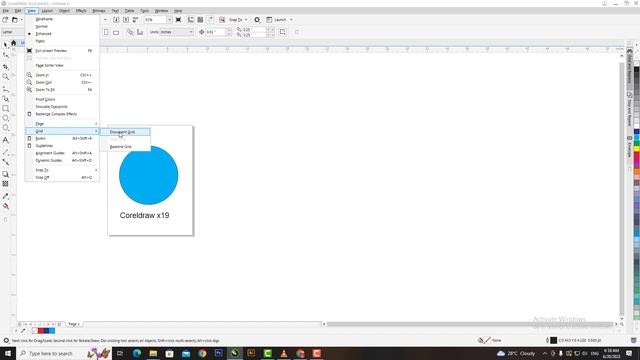Viewport: 640px width, 360px height.
Task: Select landscape page orientation icon
Action: pyautogui.click(x=116, y=32)
